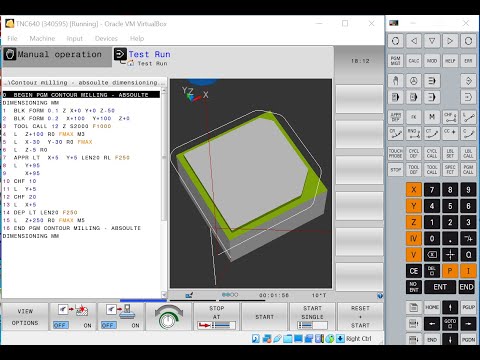The height and width of the screenshot is (360, 480).
Task: Click program line 10 CHF 10
Action: (x=82, y=181)
